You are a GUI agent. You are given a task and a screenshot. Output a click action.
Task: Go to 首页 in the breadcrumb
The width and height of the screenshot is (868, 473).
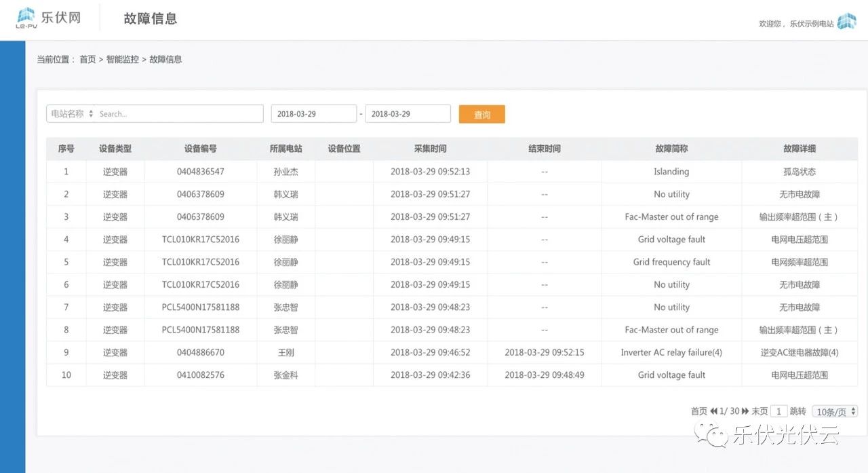[87, 60]
